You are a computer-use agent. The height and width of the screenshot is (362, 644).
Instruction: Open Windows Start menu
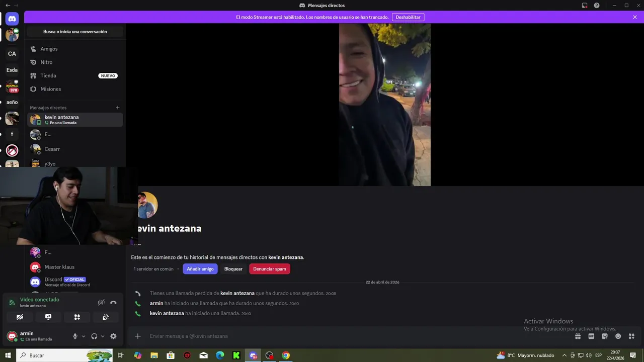coord(8,355)
